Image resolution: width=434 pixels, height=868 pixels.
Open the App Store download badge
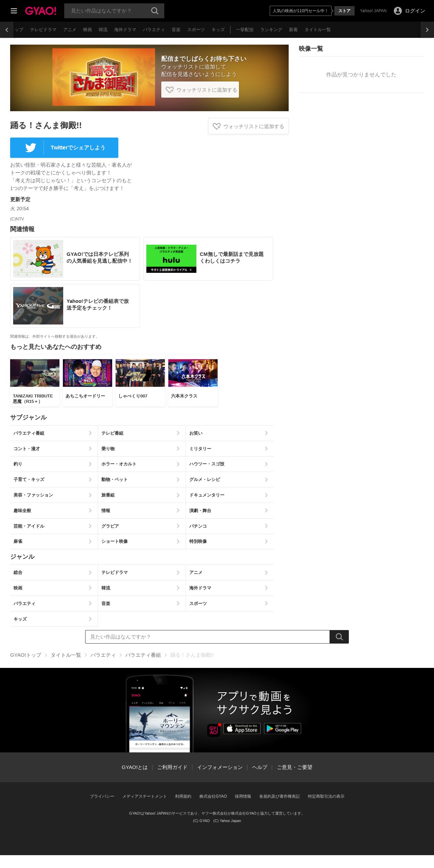[x=242, y=728]
